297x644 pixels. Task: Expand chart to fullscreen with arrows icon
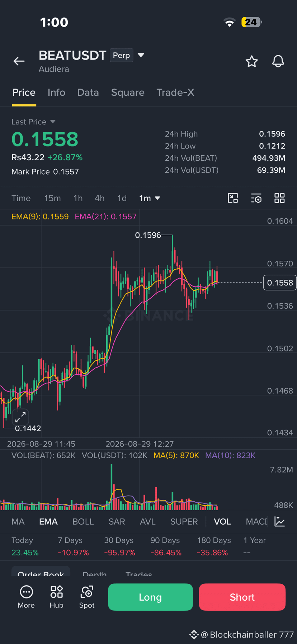pyautogui.click(x=20, y=417)
